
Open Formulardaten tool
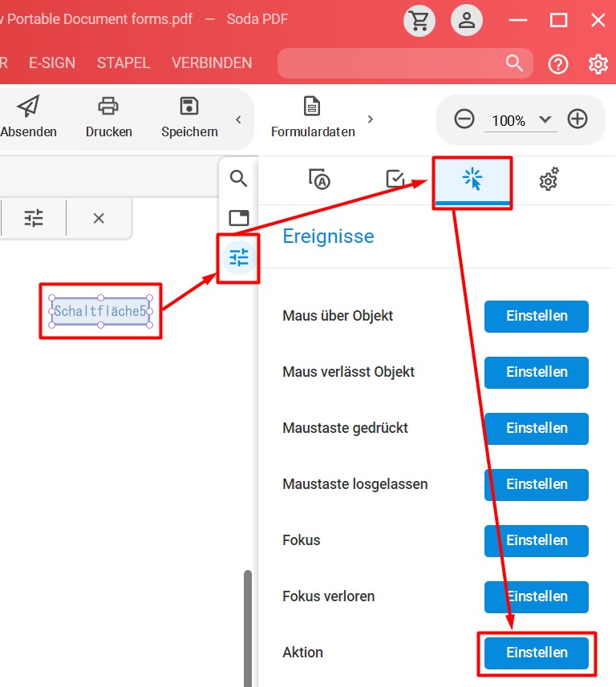pos(313,117)
